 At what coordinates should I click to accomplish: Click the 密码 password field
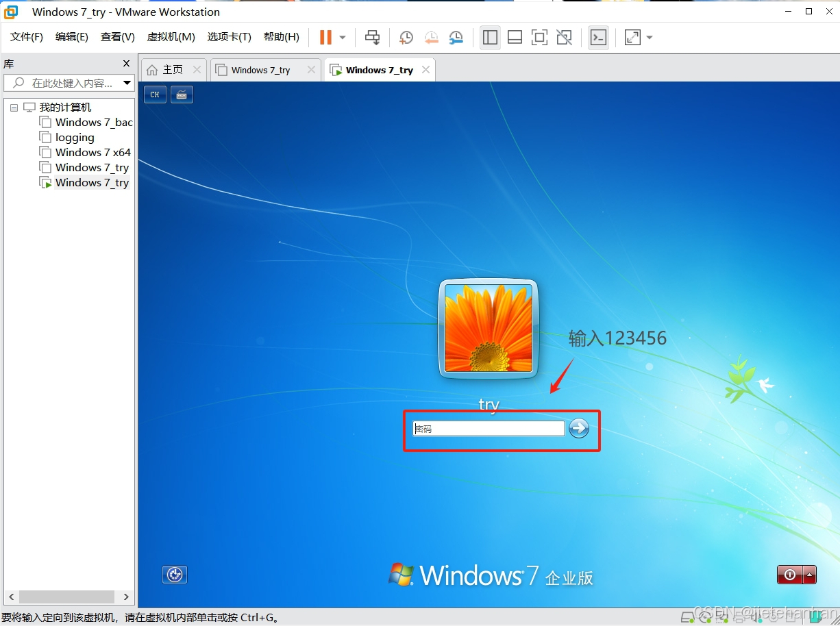[489, 429]
